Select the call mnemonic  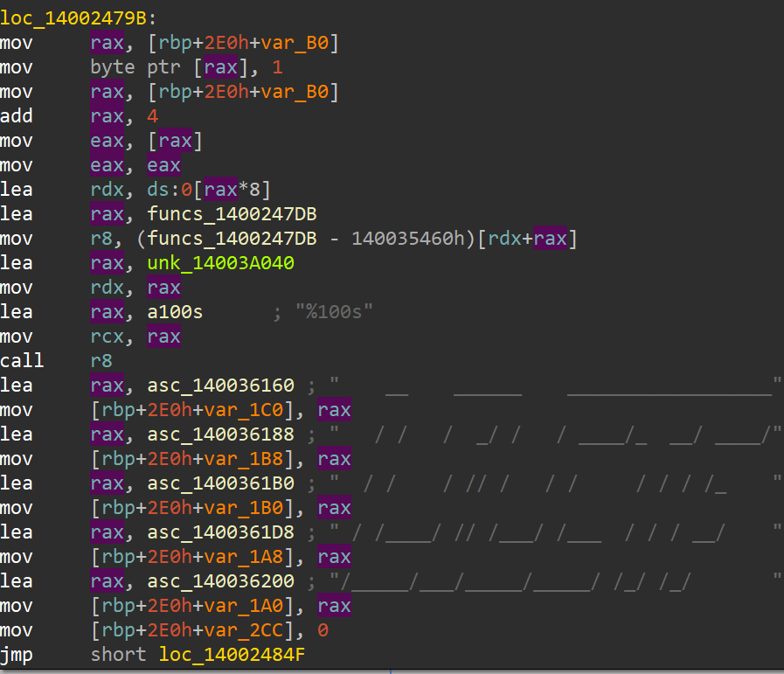[x=23, y=361]
